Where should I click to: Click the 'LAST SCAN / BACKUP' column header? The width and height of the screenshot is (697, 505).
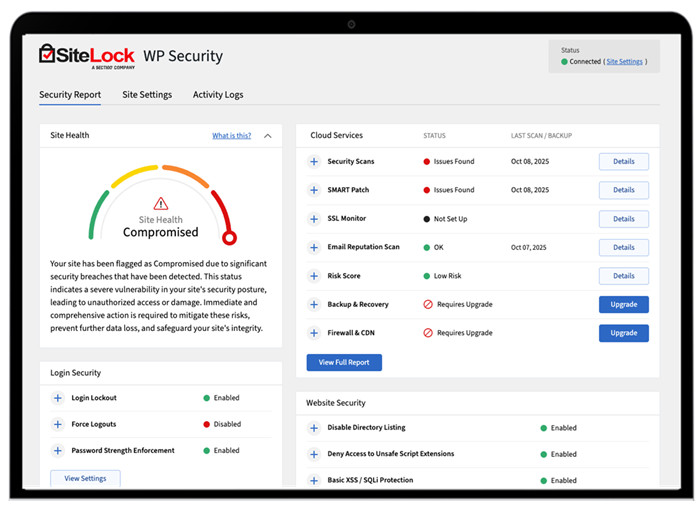541,136
